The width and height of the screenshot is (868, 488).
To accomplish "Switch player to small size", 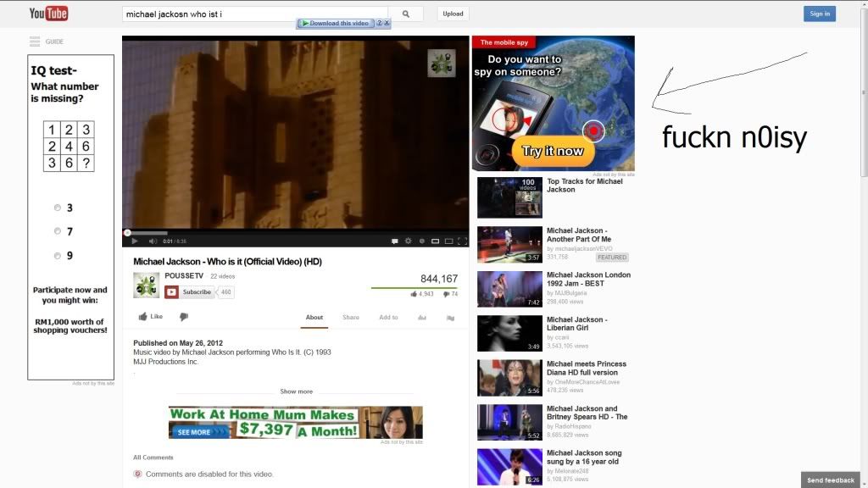I will 435,241.
